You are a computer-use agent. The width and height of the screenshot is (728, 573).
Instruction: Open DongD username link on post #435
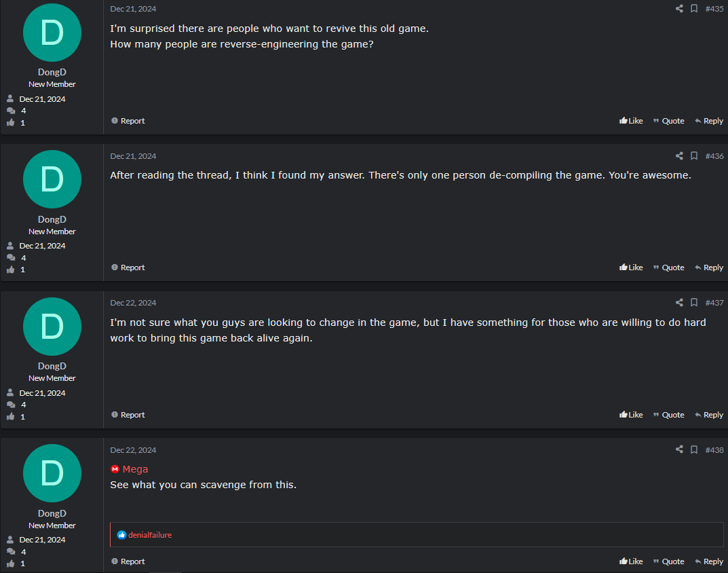pyautogui.click(x=52, y=72)
